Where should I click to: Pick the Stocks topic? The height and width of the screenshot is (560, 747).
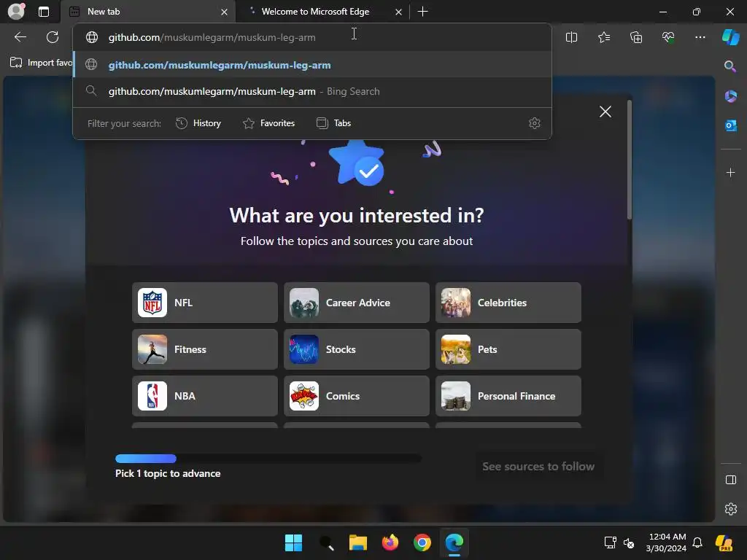356,349
